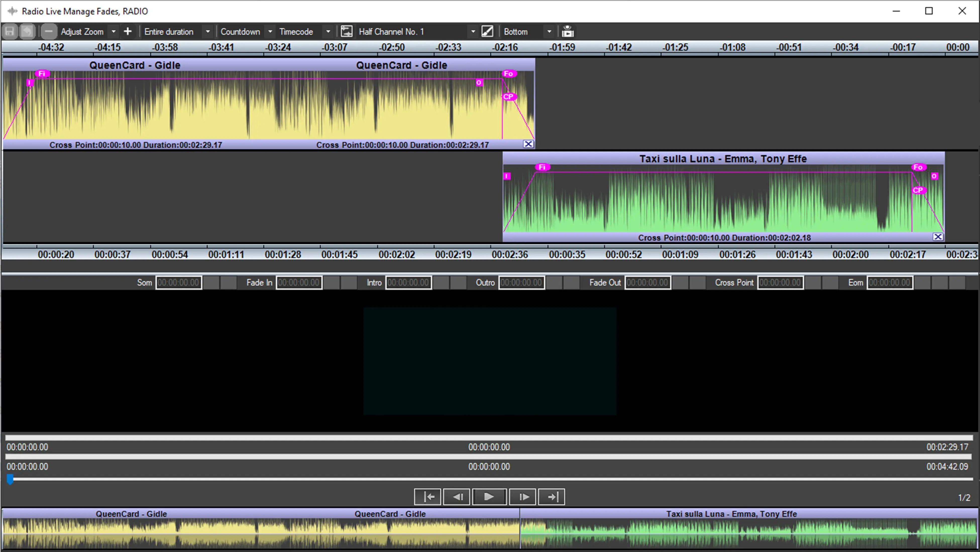980x552 pixels.
Task: Close the Taxi sulla Luna track block
Action: [938, 237]
